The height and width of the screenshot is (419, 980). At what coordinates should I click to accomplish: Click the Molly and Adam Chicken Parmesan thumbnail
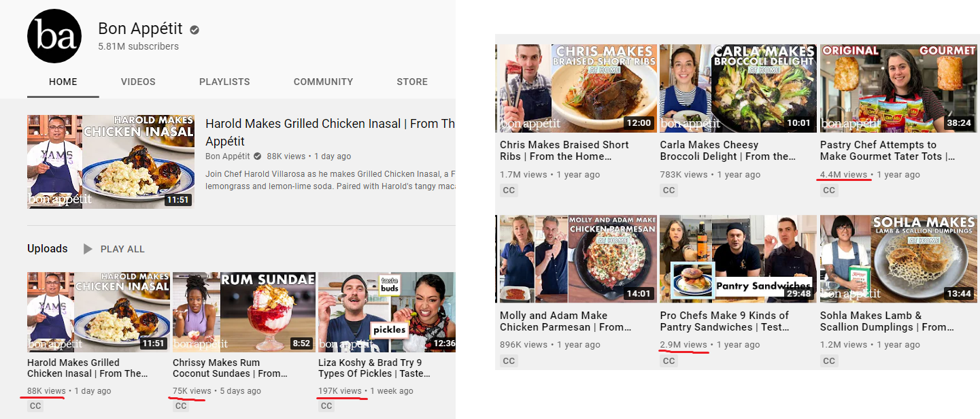click(575, 258)
